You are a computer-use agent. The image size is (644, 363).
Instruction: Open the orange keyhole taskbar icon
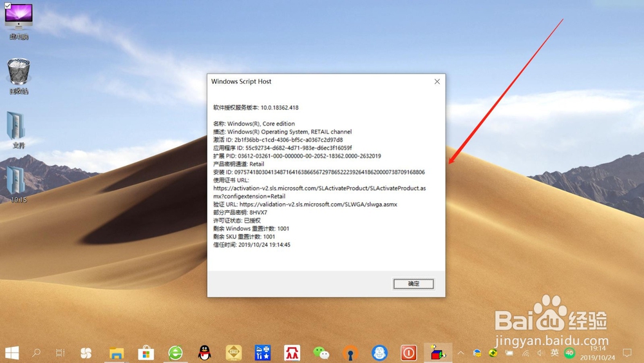pyautogui.click(x=350, y=353)
